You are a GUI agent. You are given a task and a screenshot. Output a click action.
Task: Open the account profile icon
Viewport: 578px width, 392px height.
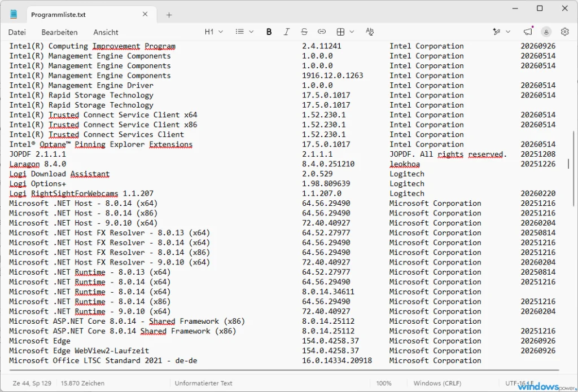coord(546,32)
